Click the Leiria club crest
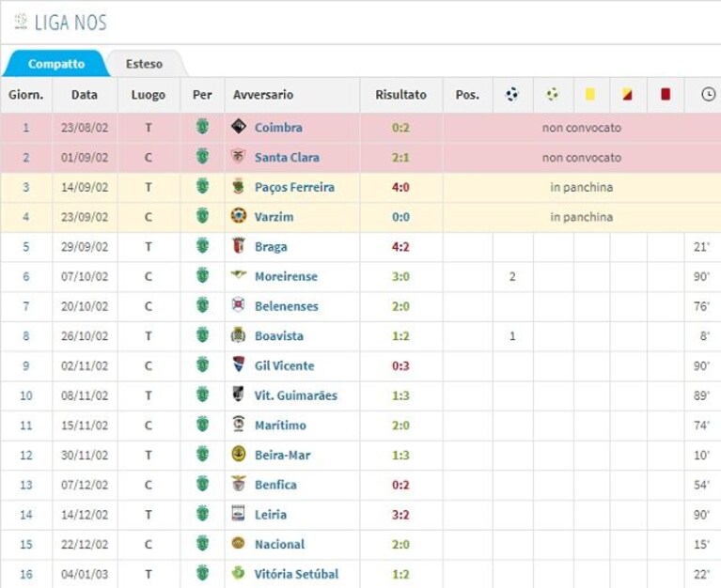The height and width of the screenshot is (588, 721). [x=238, y=513]
